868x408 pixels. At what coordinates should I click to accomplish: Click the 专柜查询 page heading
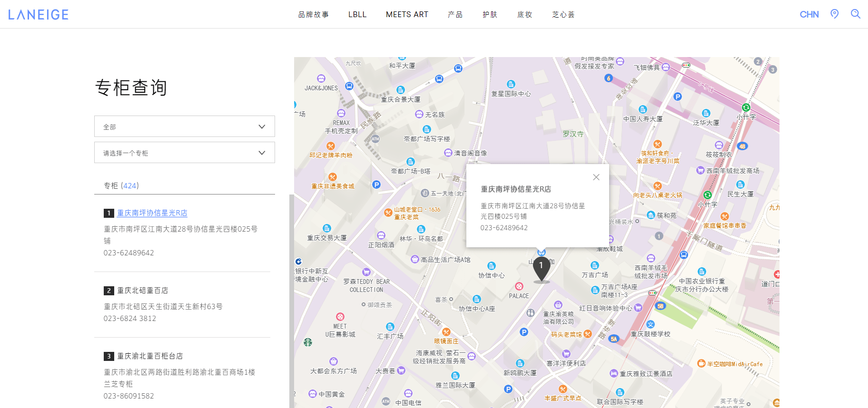131,87
